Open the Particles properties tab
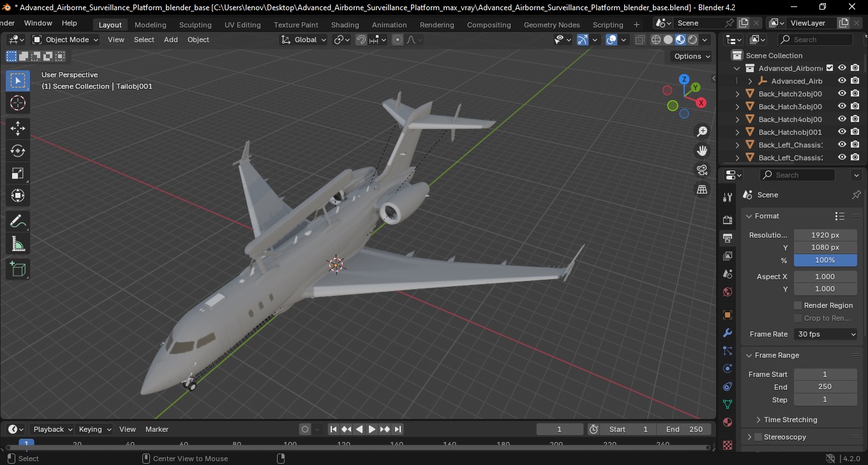868x465 pixels. (x=727, y=351)
